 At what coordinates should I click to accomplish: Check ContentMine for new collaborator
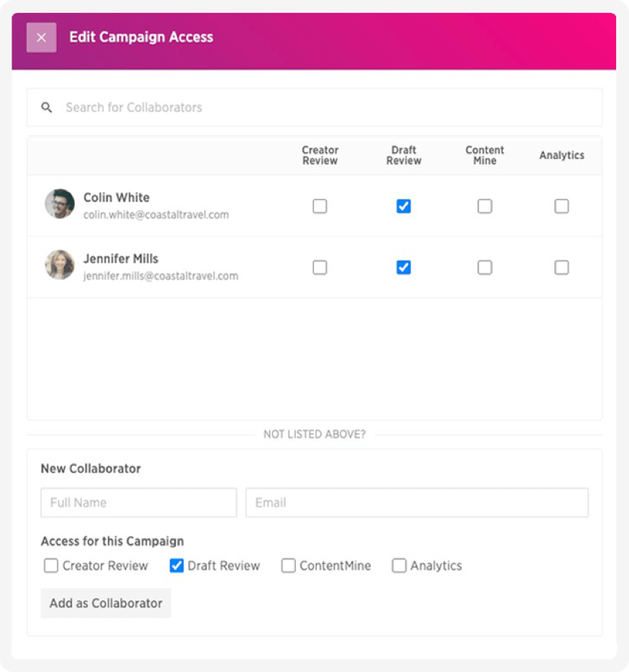click(289, 566)
